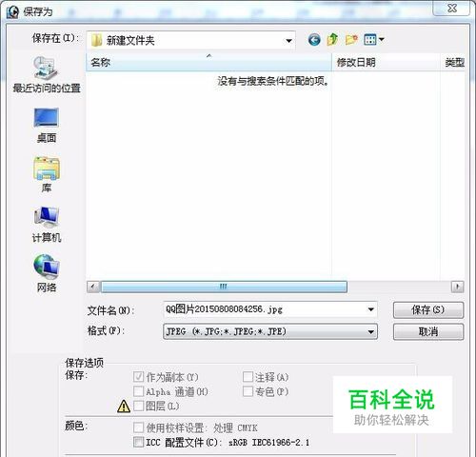Click the Photoshop icon in title bar
476x457 pixels.
12,12
